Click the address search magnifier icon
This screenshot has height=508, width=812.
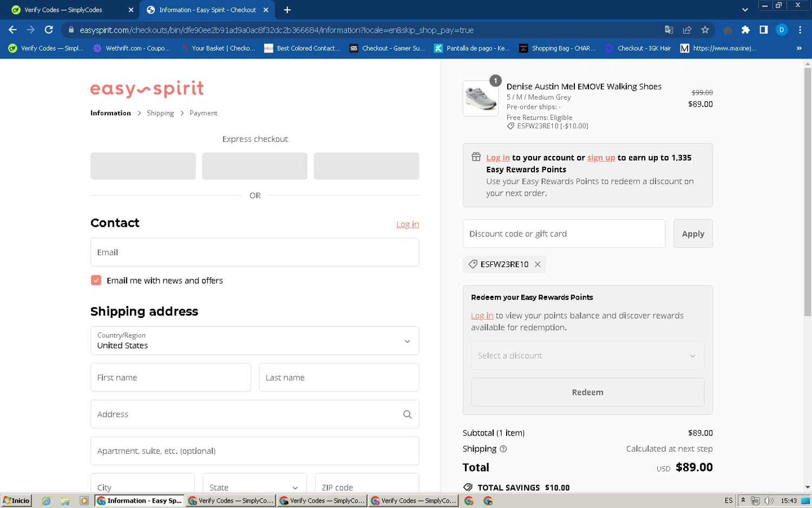[407, 414]
